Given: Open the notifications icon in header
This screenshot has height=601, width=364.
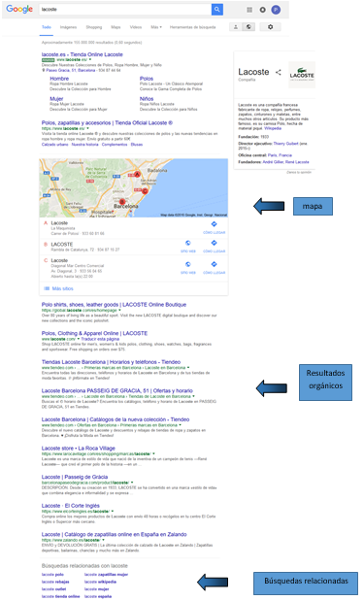Looking at the screenshot, I should pyautogui.click(x=262, y=10).
